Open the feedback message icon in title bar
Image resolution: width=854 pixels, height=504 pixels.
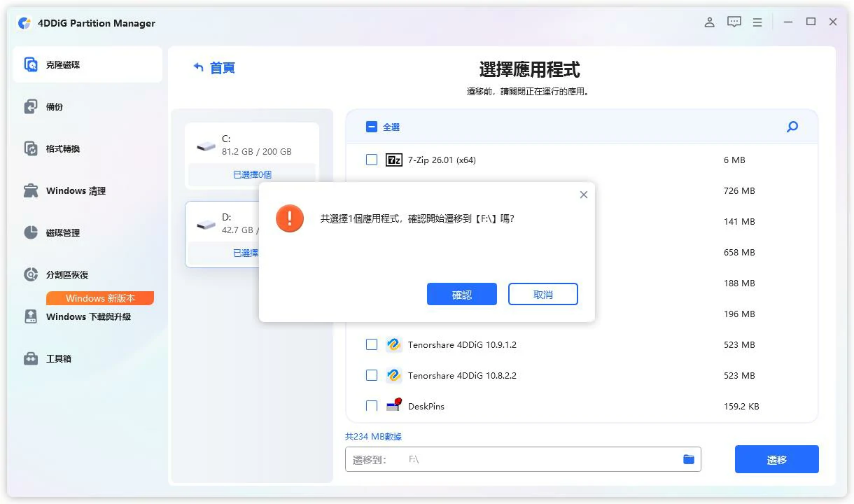point(734,22)
